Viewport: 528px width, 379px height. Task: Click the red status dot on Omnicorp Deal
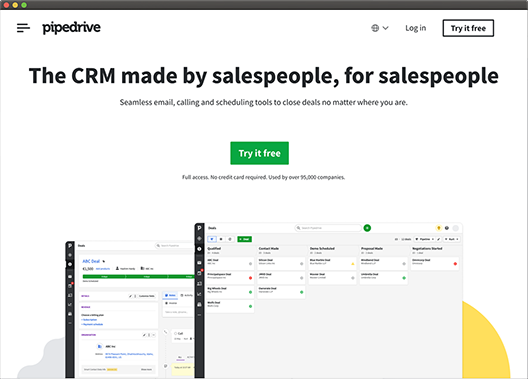click(x=455, y=264)
